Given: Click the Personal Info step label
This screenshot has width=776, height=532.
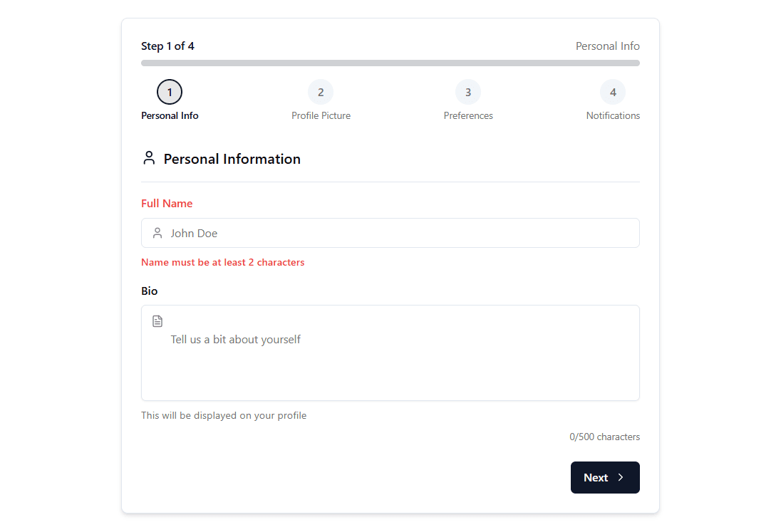Looking at the screenshot, I should point(170,115).
